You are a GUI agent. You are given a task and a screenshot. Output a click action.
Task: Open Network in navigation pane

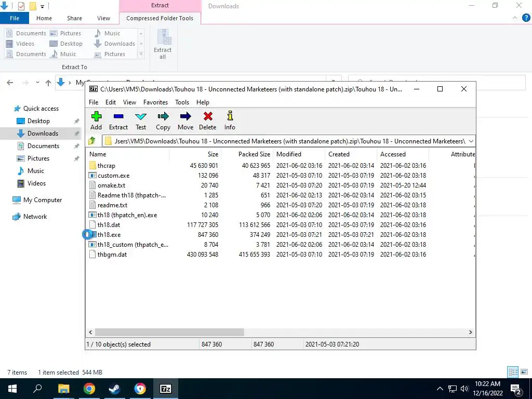coord(35,217)
